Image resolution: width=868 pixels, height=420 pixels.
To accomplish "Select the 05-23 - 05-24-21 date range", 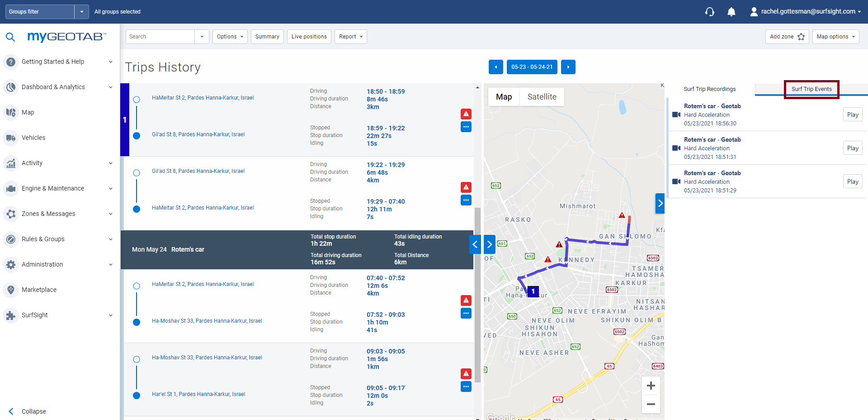I will [532, 67].
